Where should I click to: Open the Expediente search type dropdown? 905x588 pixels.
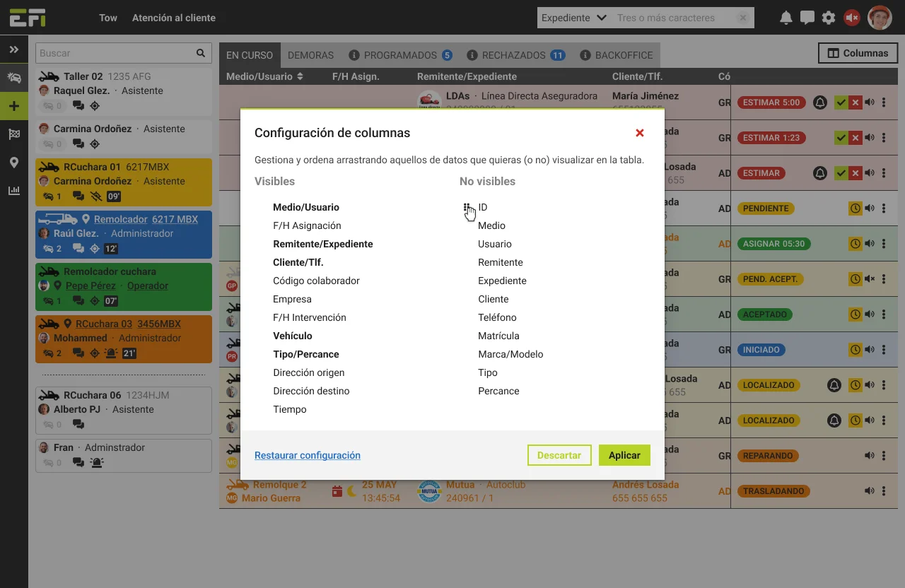(x=573, y=18)
